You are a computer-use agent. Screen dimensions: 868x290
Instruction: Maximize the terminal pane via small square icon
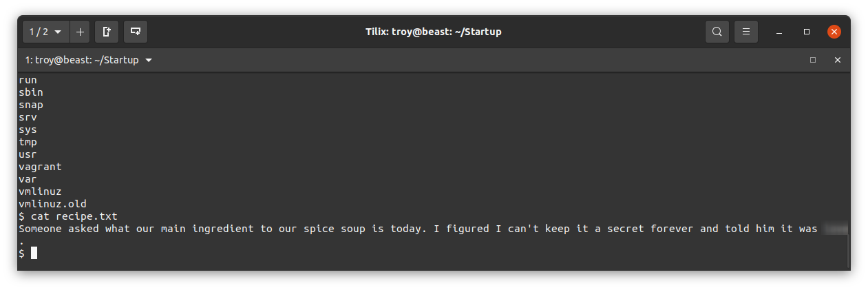click(x=813, y=60)
